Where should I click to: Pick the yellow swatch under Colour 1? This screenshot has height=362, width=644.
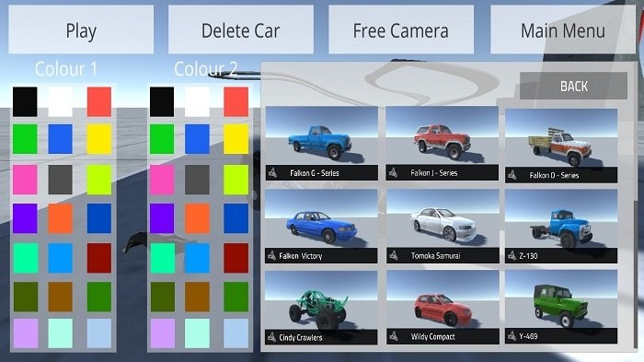99,139
